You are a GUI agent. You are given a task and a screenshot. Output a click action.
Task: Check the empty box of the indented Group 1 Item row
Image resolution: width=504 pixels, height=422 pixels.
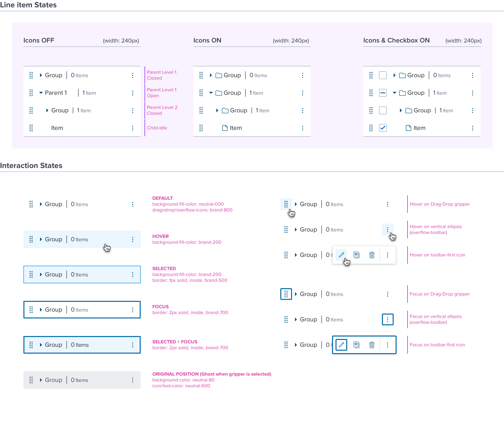[383, 110]
